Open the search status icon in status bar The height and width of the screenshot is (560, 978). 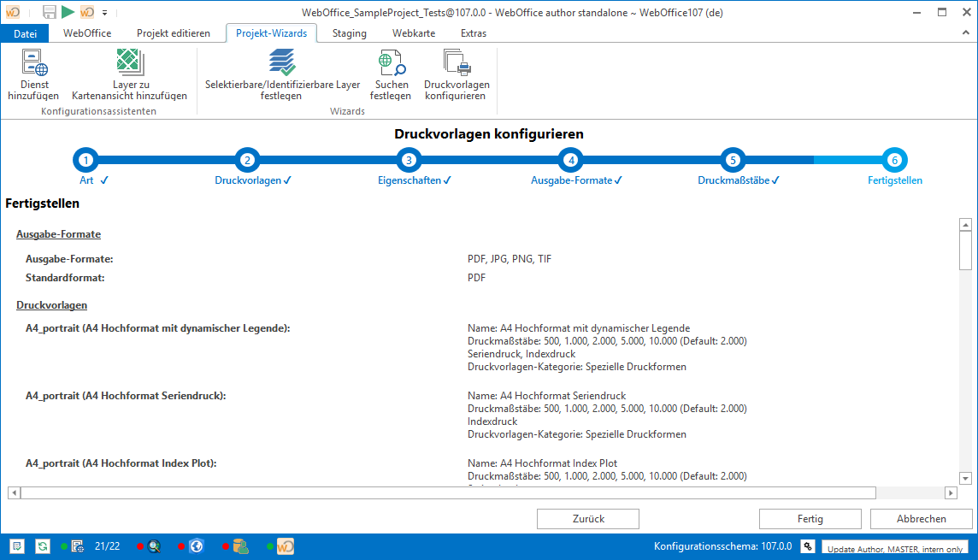click(156, 545)
